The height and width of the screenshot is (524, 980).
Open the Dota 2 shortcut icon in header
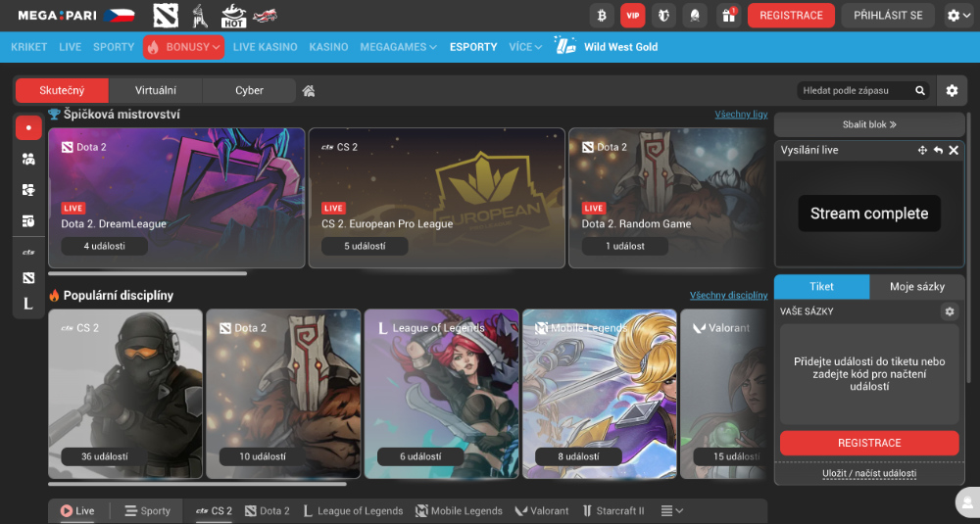[x=166, y=16]
